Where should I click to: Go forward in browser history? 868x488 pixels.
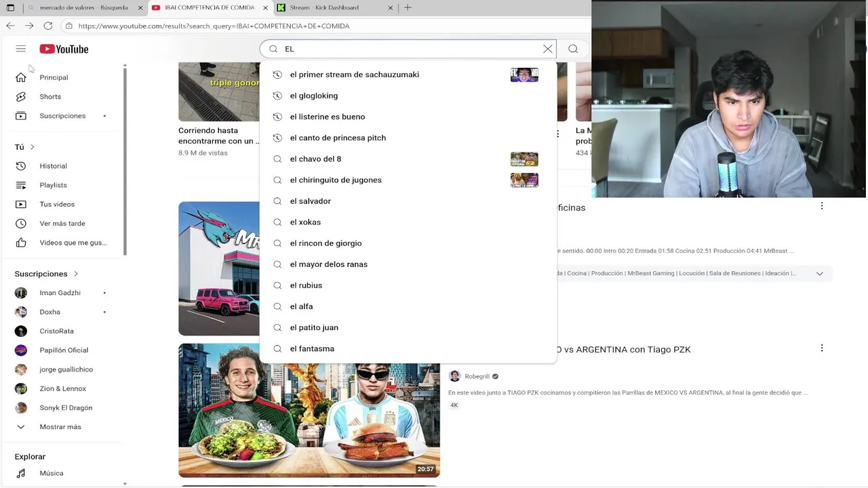29,26
